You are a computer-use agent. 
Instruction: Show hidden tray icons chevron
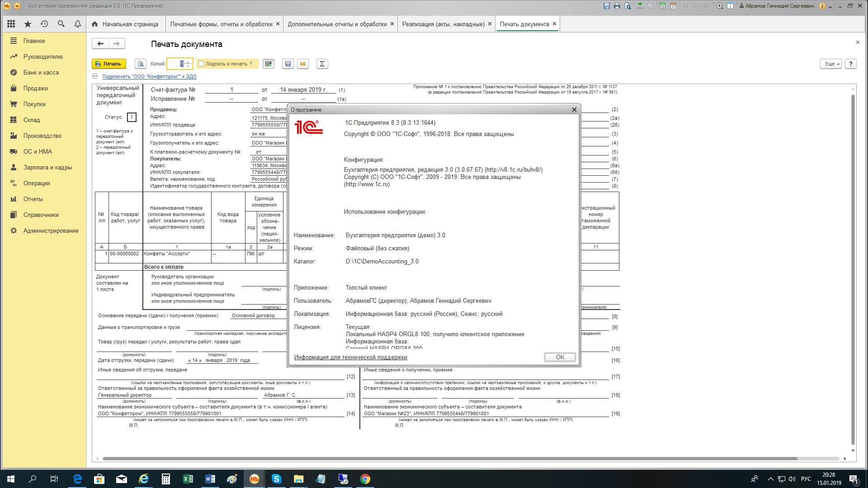(x=770, y=479)
